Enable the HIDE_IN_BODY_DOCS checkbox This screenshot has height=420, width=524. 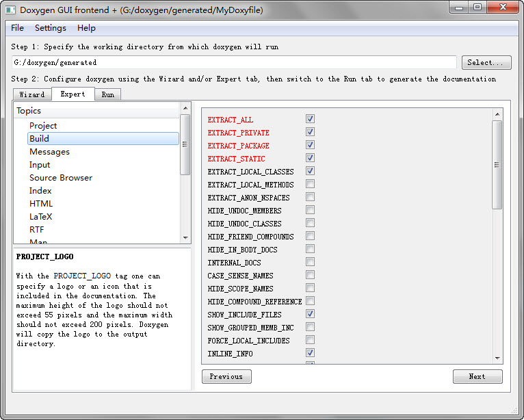click(x=310, y=249)
